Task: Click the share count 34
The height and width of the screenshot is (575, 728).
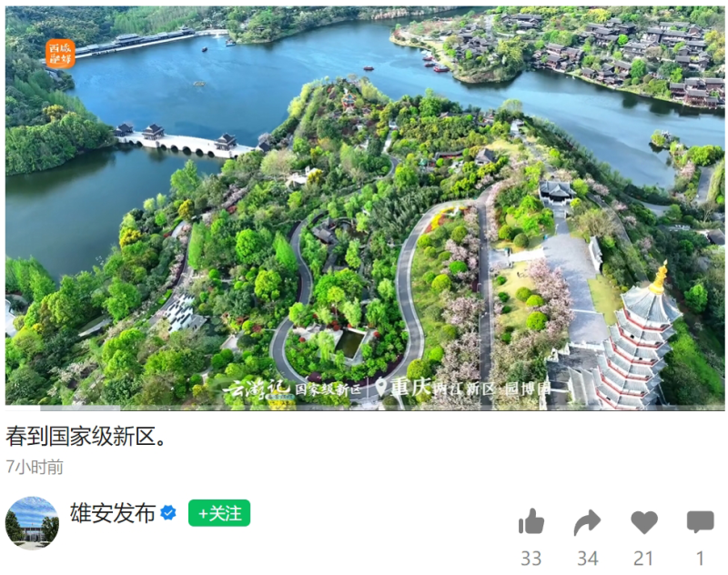Action: point(587,559)
